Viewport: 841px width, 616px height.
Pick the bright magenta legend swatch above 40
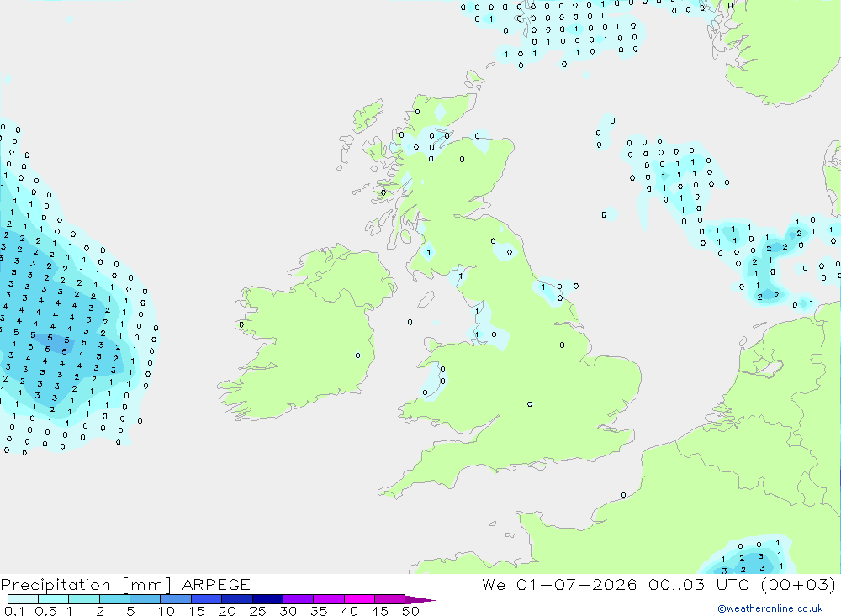point(359,599)
